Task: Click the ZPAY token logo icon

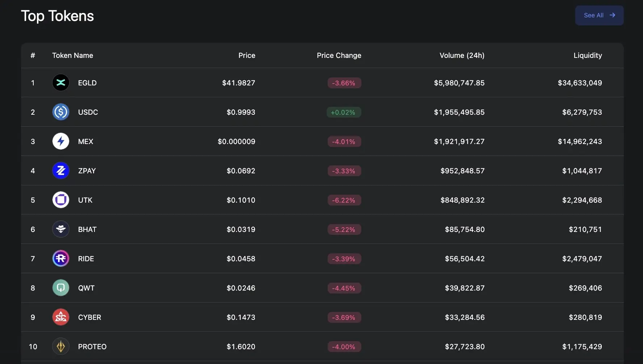Action: tap(61, 171)
